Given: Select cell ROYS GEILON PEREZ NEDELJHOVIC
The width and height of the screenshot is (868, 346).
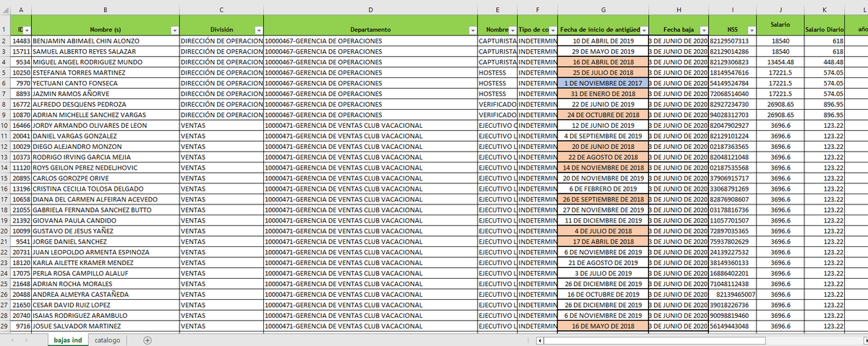Looking at the screenshot, I should [106, 168].
